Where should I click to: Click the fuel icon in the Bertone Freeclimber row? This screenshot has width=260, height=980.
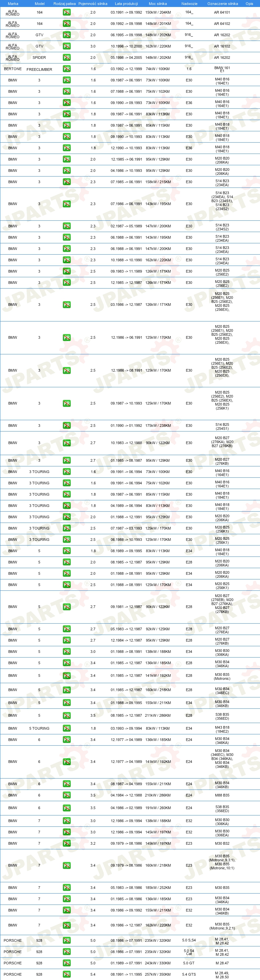[66, 69]
